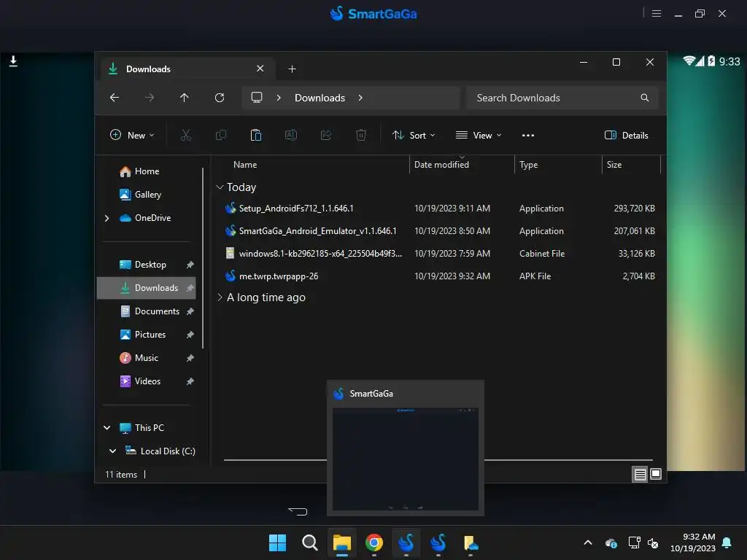Click the Android download notification icon
This screenshot has height=560, width=747.
13,61
